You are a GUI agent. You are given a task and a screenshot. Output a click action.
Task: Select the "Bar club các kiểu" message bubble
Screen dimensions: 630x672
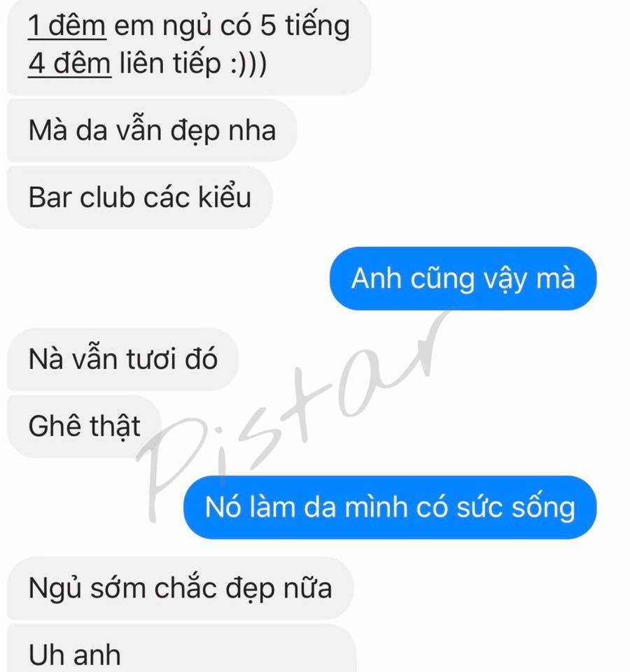point(140,197)
